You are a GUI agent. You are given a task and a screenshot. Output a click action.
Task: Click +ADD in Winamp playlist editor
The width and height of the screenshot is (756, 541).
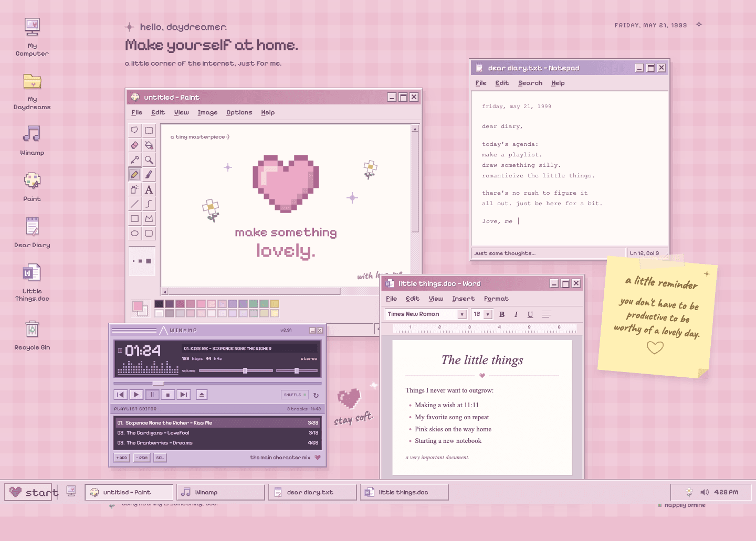122,458
